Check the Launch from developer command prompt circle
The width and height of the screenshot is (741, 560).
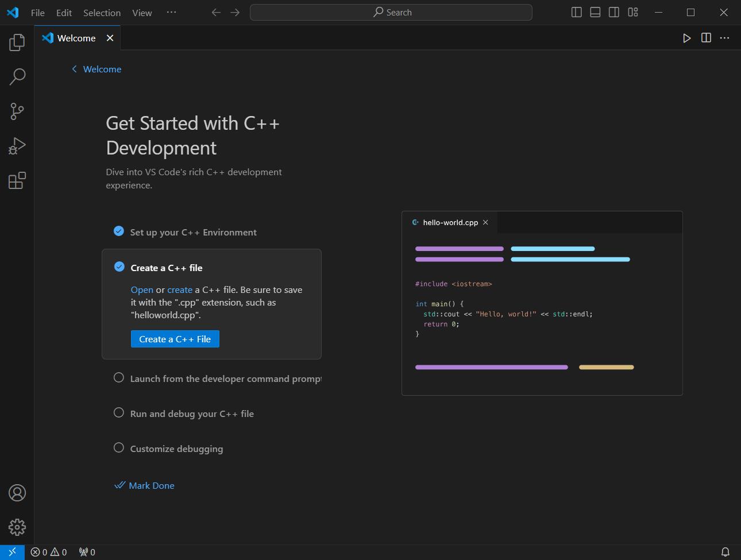pos(119,377)
